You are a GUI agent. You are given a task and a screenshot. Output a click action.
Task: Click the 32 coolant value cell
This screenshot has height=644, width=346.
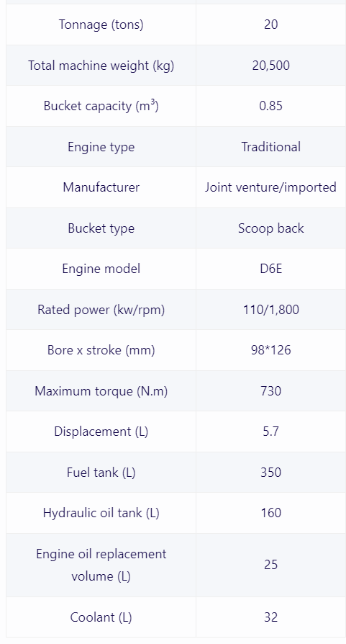(x=270, y=617)
